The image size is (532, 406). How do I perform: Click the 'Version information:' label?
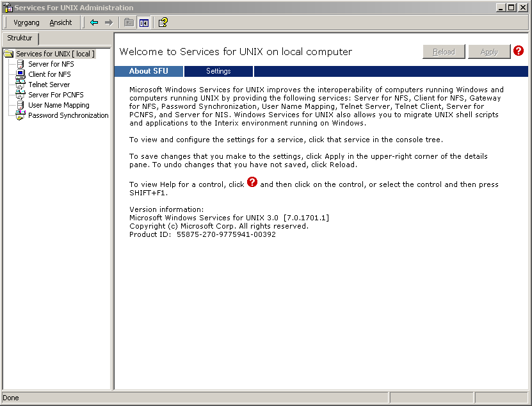click(x=166, y=209)
